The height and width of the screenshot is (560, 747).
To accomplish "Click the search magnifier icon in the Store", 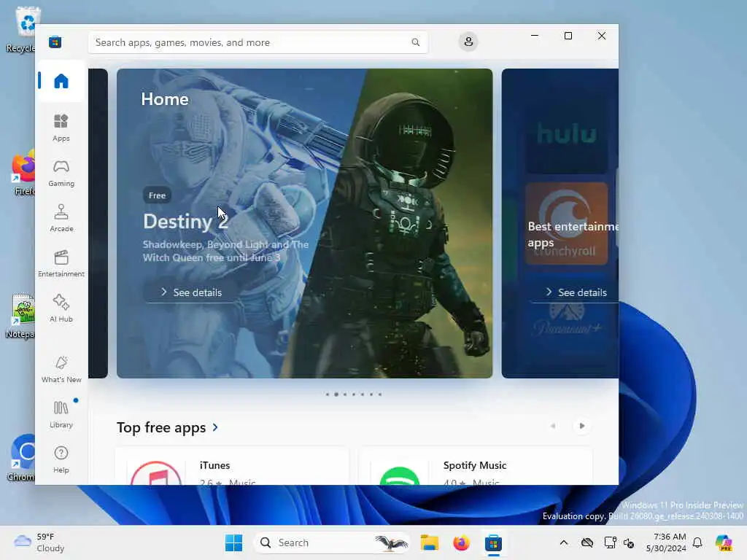I will point(415,42).
